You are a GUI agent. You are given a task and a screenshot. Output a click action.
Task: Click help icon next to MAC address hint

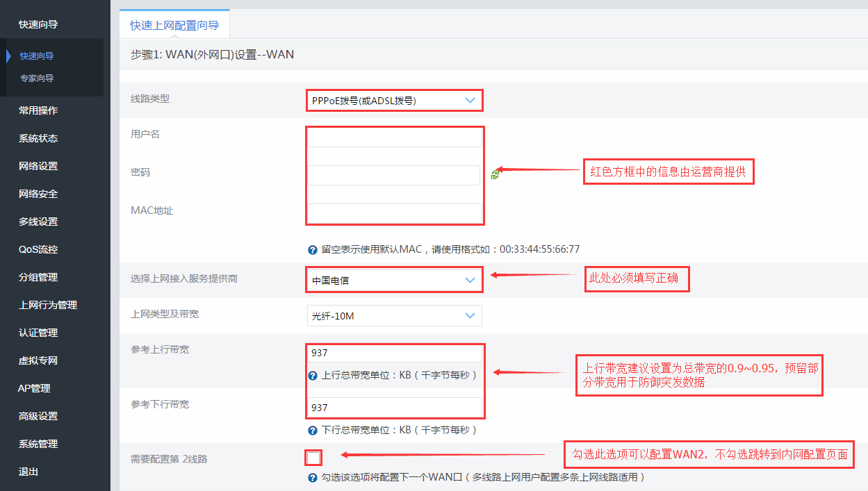tap(313, 249)
